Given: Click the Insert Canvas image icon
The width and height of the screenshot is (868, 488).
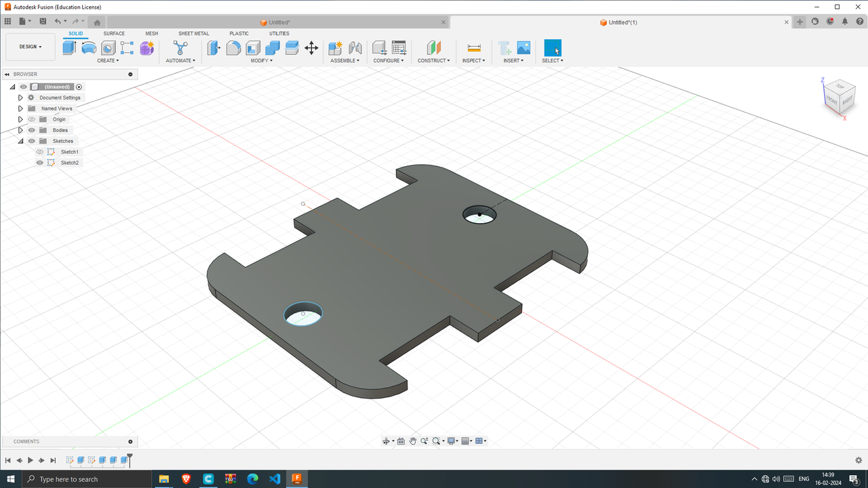Looking at the screenshot, I should [524, 47].
